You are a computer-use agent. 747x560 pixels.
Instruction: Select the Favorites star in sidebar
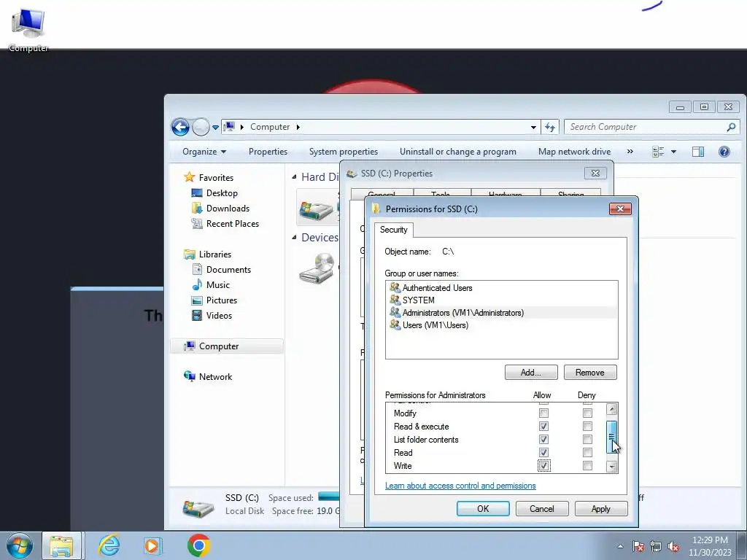click(x=190, y=177)
